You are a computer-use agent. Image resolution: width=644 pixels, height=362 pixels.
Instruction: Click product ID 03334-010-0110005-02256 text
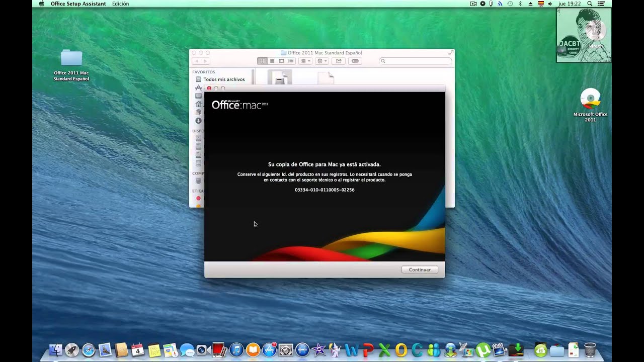pos(325,190)
